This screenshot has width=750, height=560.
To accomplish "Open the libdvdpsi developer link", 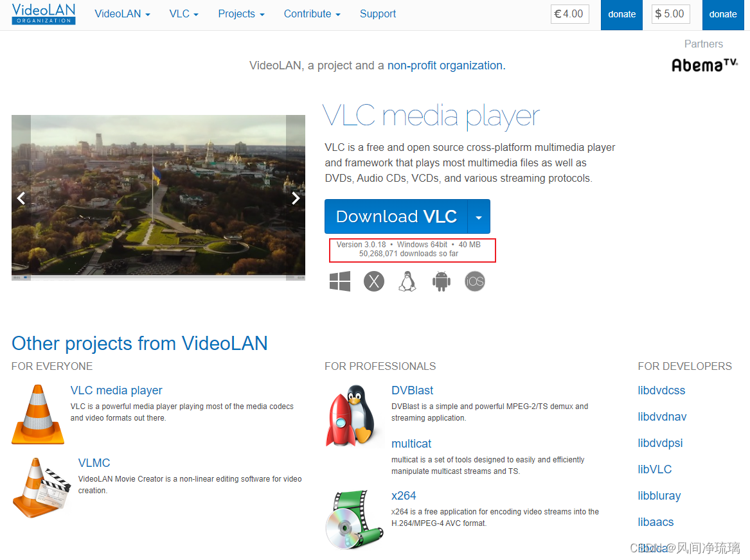I will pos(660,443).
